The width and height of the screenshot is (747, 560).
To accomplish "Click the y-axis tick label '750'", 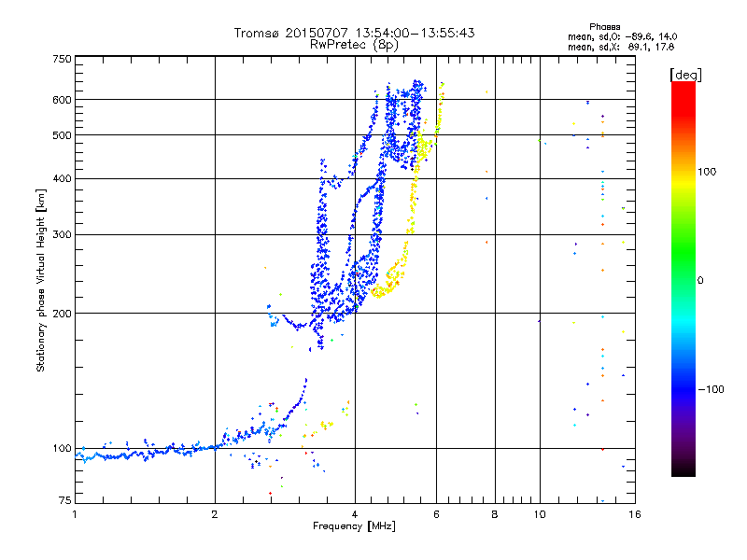I will [x=62, y=59].
